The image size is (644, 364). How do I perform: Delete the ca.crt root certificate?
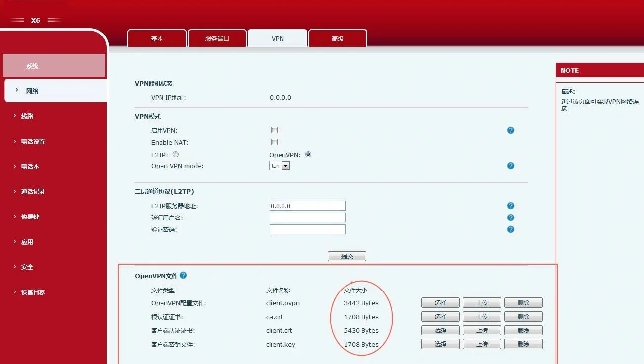click(523, 316)
